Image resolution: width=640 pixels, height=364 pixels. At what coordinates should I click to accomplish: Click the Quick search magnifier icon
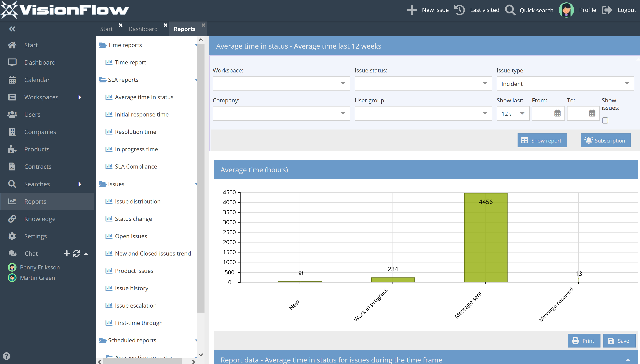pos(510,10)
